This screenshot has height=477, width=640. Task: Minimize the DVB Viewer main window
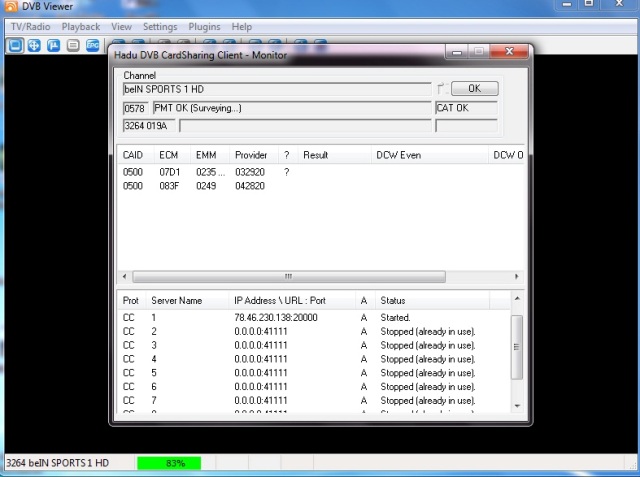[567, 4]
